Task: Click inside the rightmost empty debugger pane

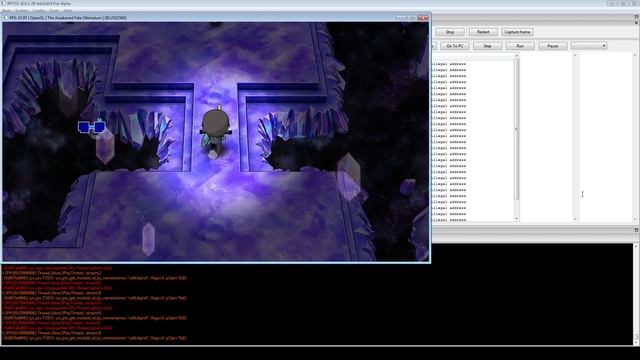Action: 606,138
